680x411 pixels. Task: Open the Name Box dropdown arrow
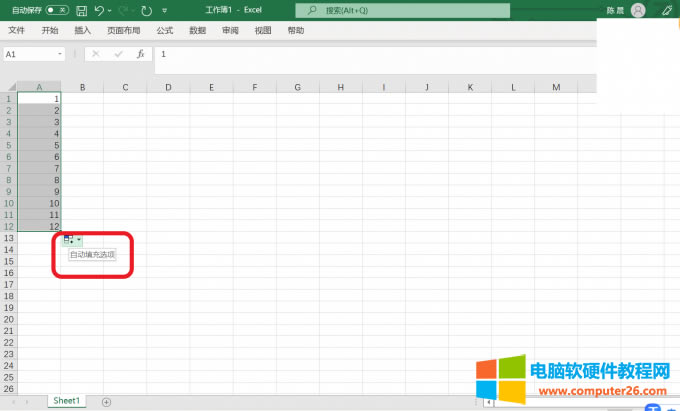tap(60, 54)
